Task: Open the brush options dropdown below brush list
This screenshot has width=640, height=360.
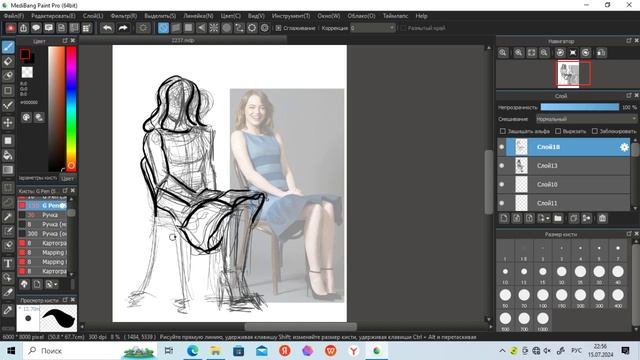Action: [52, 284]
